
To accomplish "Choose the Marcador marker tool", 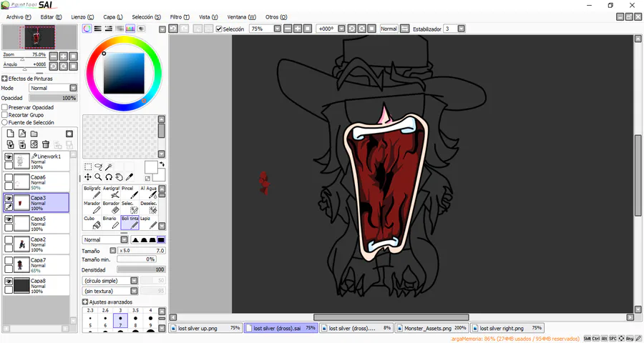I will tap(92, 207).
